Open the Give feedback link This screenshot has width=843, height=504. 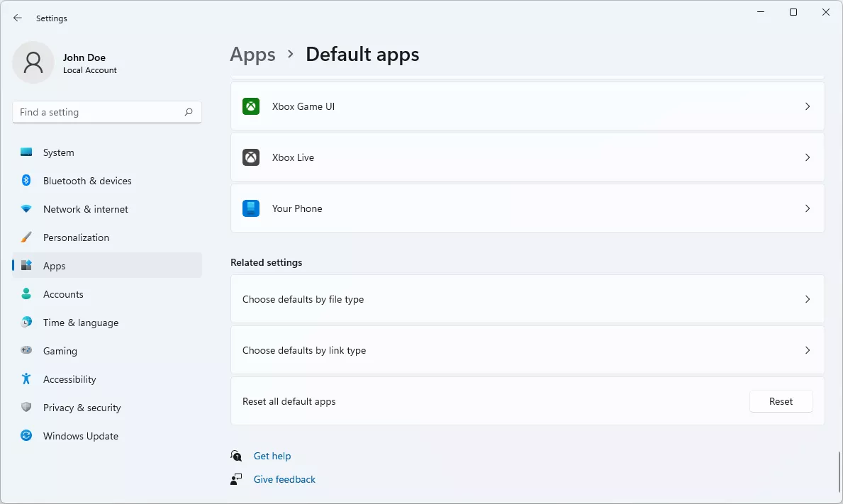tap(284, 479)
